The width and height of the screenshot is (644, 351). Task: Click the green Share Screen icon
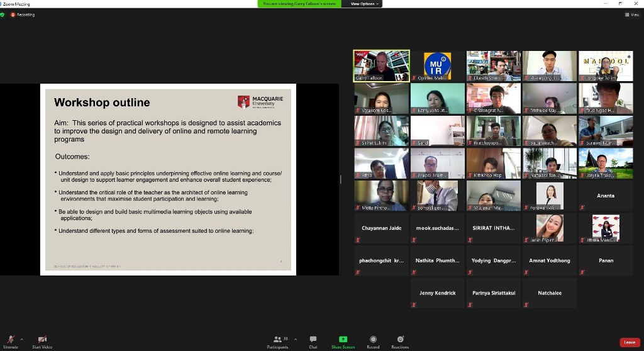(x=343, y=340)
